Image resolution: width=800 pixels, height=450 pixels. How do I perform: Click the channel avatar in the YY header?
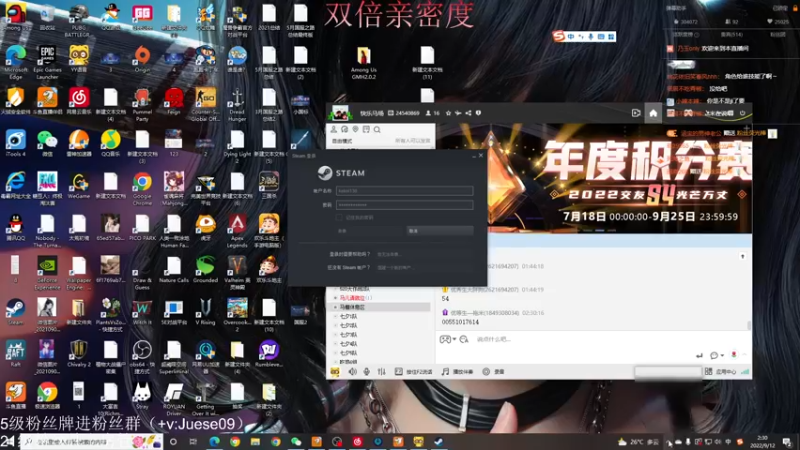coord(340,113)
